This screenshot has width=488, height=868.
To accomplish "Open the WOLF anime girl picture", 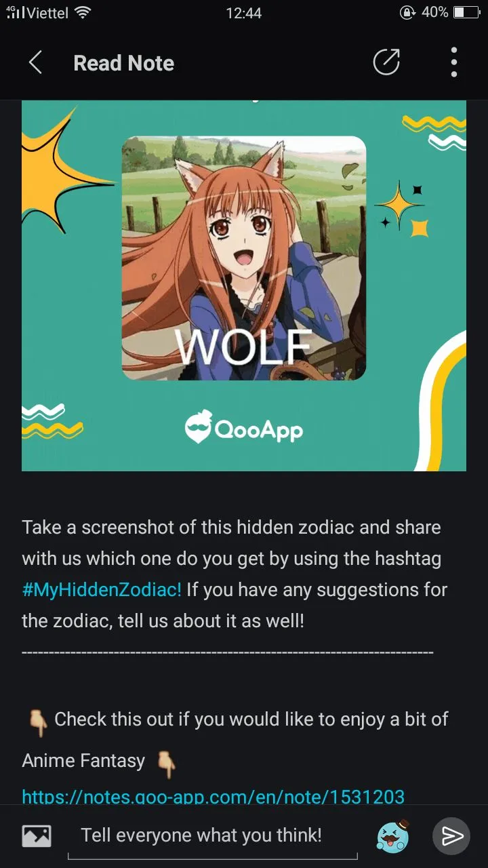I will coord(244,258).
